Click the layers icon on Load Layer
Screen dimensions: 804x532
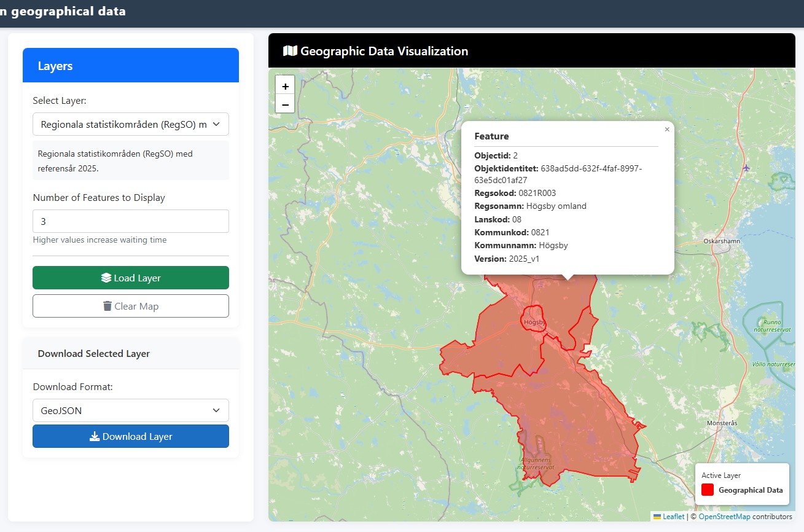pos(106,278)
